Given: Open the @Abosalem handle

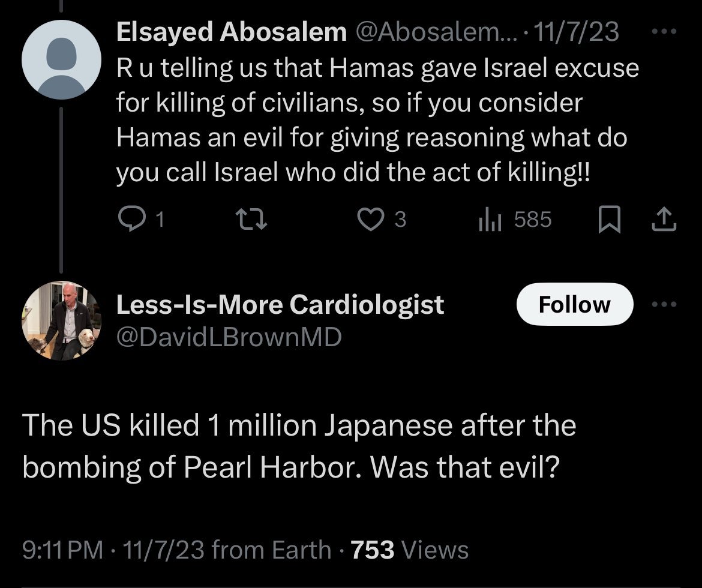Looking at the screenshot, I should [x=439, y=33].
